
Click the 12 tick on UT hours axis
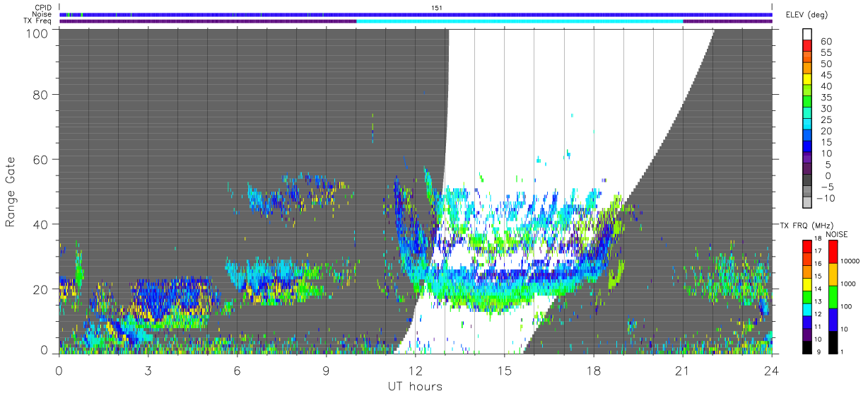click(416, 370)
